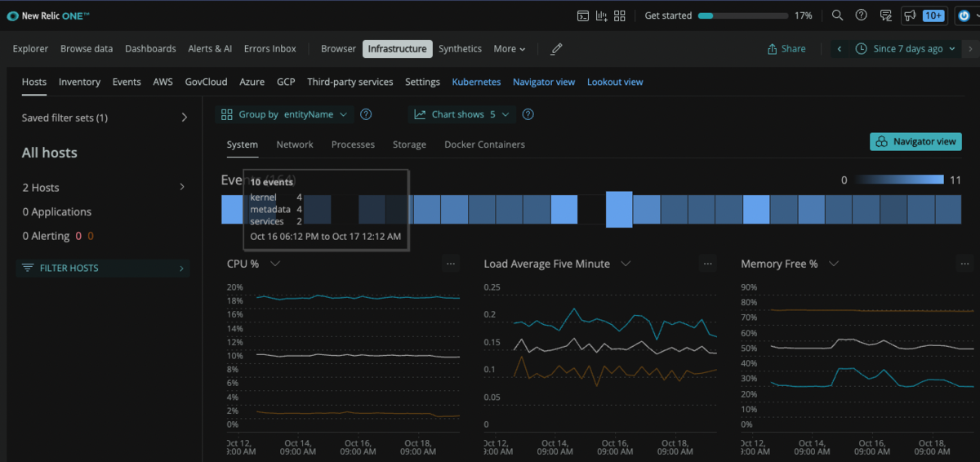The height and width of the screenshot is (462, 980).
Task: Open Errors Inbox
Action: point(269,49)
